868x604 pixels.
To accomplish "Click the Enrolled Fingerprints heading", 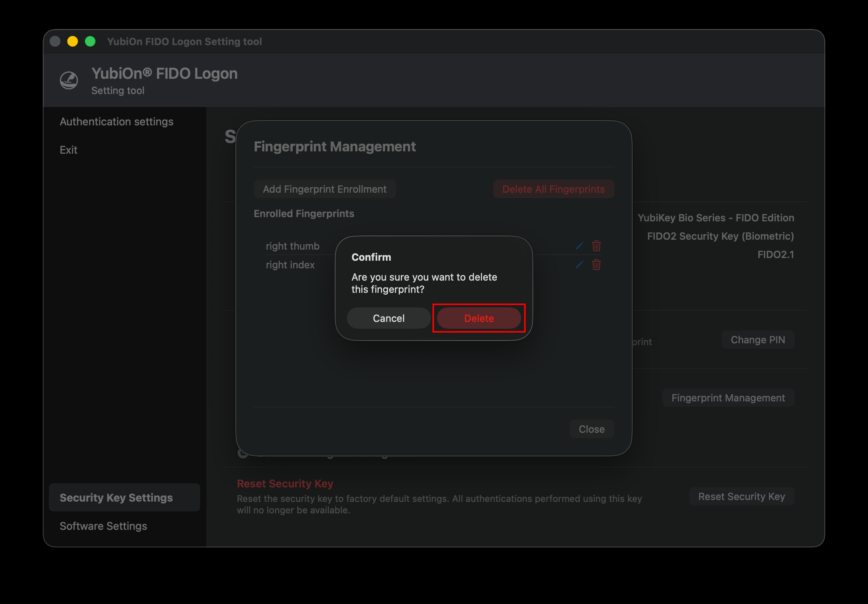I will 304,213.
